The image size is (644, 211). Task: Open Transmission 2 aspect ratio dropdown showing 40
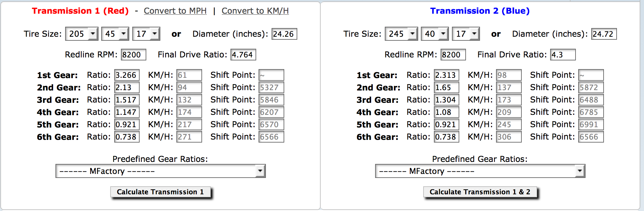click(x=435, y=34)
